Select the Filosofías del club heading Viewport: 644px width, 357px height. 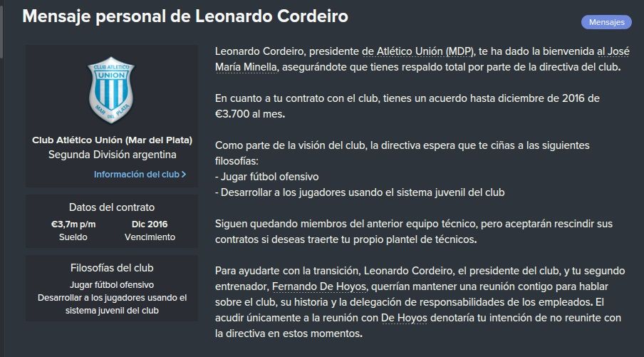coord(112,268)
